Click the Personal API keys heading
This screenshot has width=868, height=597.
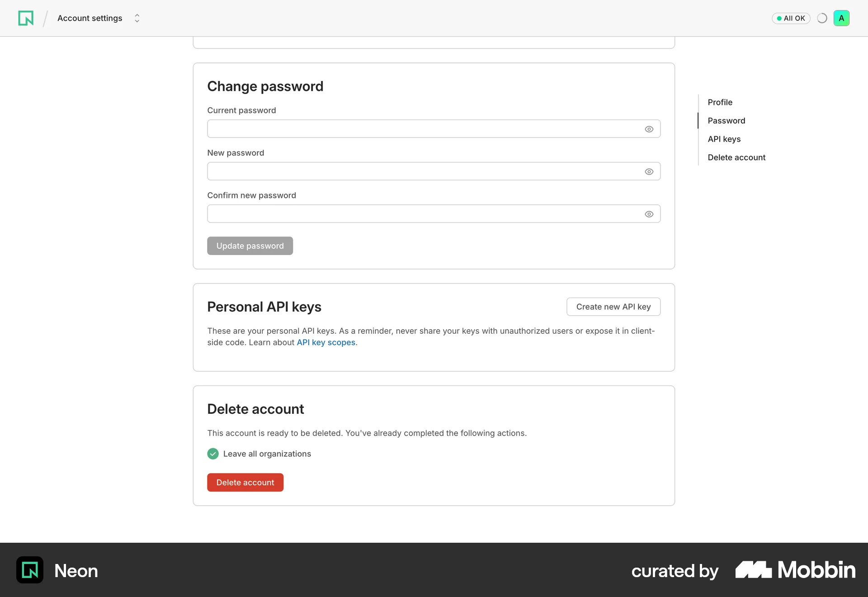(264, 307)
